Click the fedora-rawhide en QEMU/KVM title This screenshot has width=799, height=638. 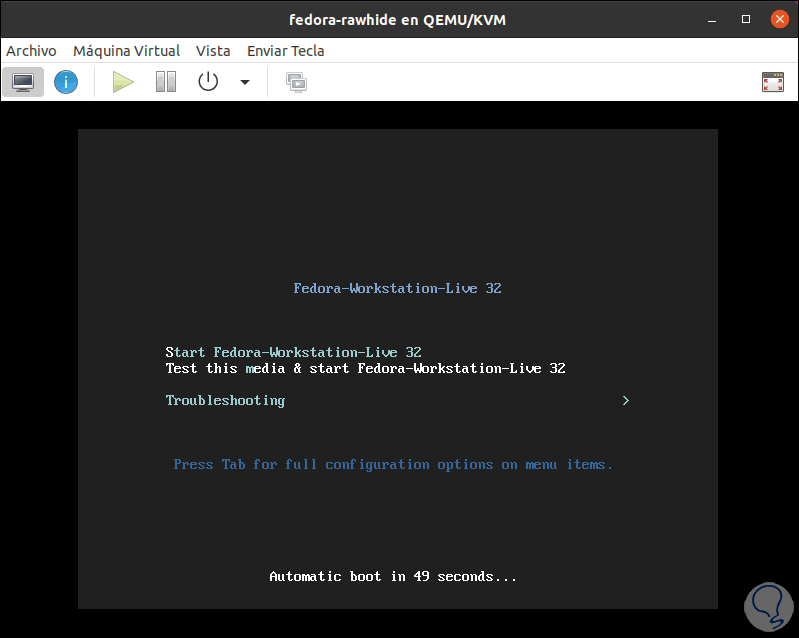(x=397, y=20)
